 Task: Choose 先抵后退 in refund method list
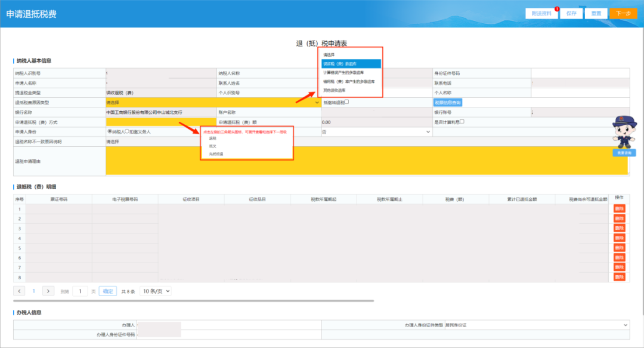point(216,154)
